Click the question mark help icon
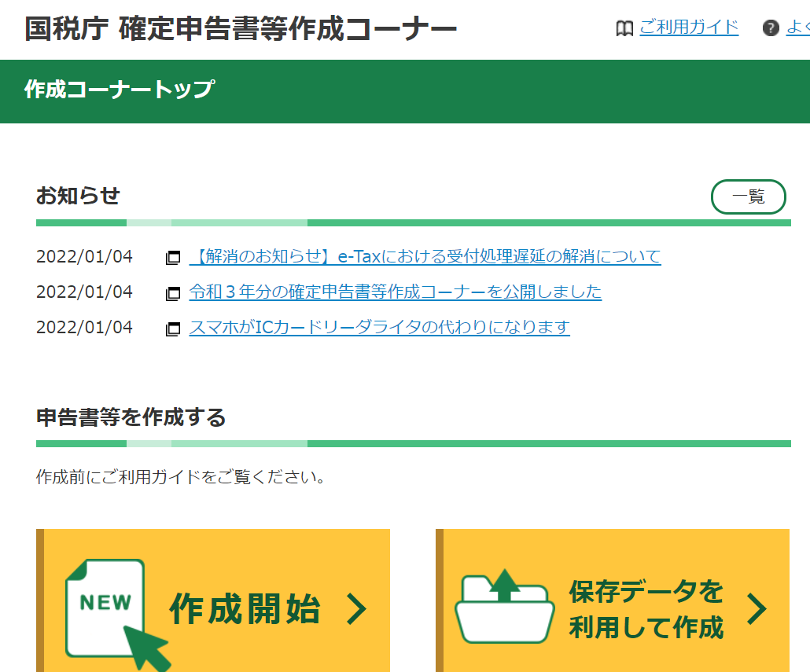The image size is (810, 672). (x=770, y=28)
